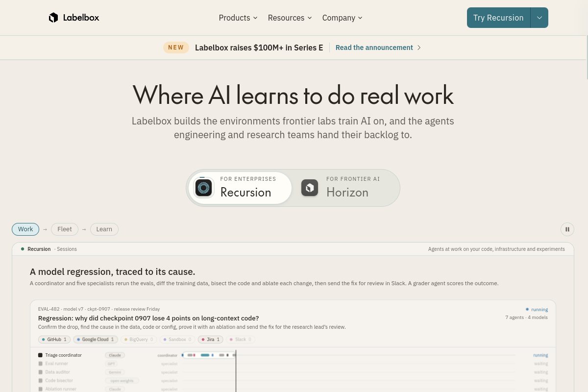Click the Sessions breadcrumb label

point(67,249)
